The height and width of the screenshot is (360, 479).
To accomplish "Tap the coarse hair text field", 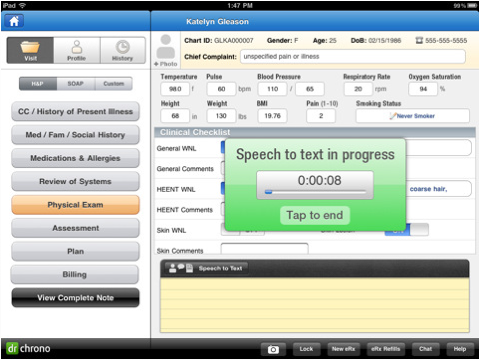I will [x=438, y=189].
